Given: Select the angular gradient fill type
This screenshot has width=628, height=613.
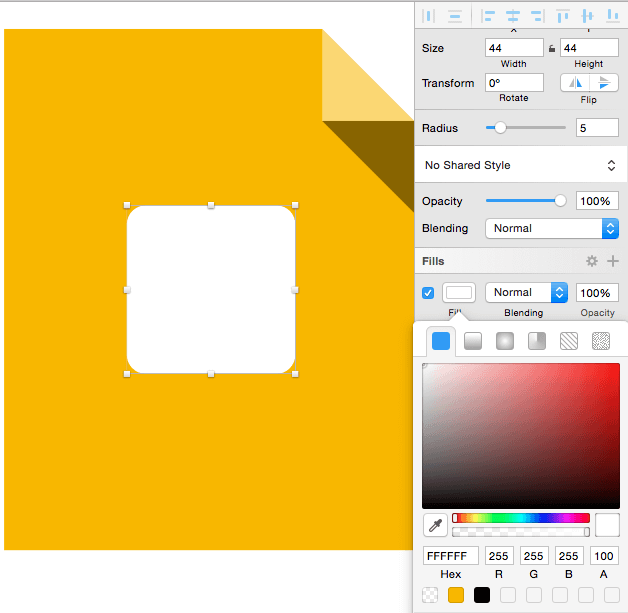Looking at the screenshot, I should click(x=537, y=341).
